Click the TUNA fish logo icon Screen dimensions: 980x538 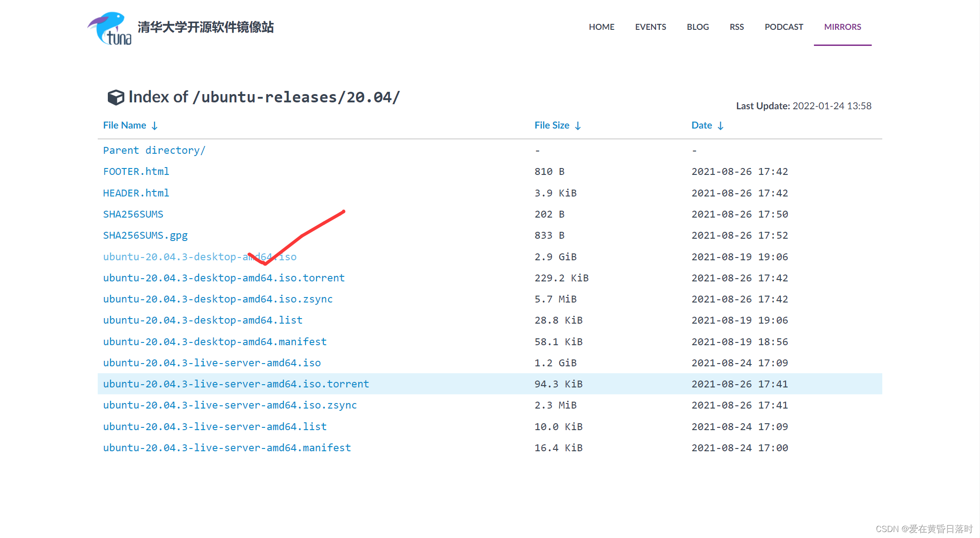pyautogui.click(x=110, y=28)
